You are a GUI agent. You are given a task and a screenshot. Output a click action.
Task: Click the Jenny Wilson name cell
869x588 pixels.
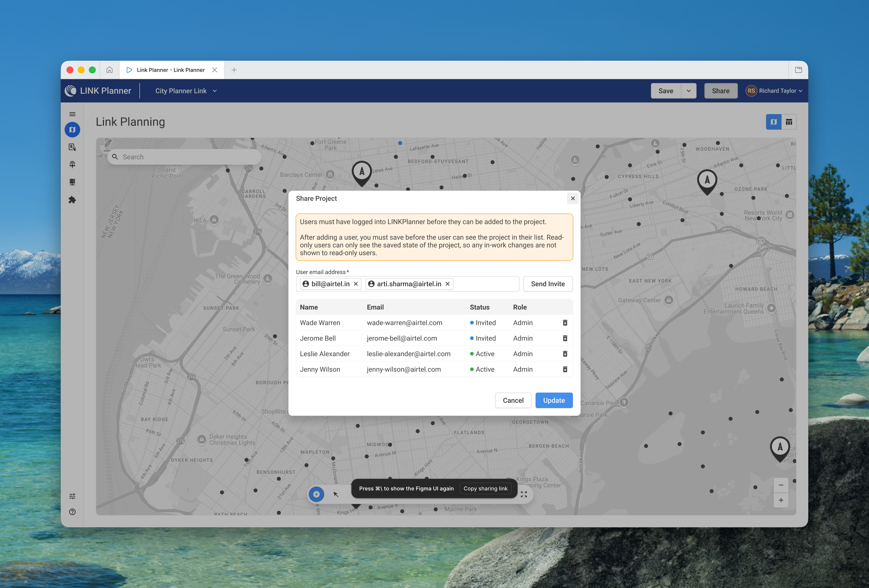coord(320,369)
